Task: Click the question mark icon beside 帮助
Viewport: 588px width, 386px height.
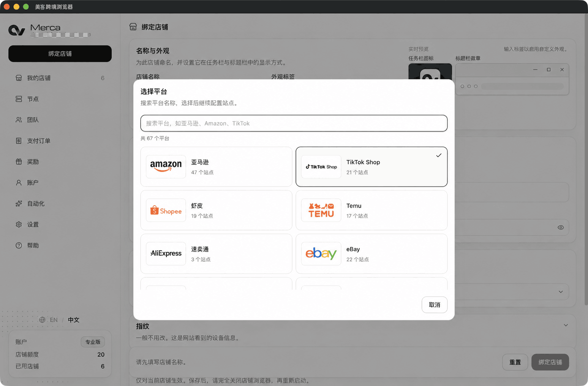Action: (19, 245)
